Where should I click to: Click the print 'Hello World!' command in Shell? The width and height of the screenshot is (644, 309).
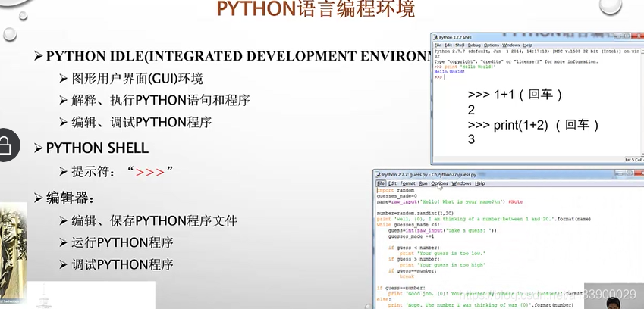tap(466, 67)
